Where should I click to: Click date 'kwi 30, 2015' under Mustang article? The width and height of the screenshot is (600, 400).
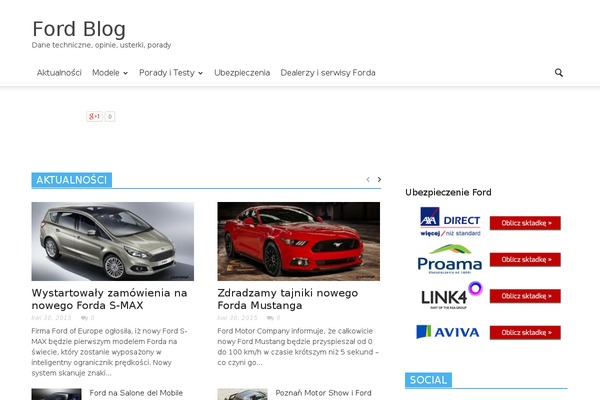click(237, 318)
